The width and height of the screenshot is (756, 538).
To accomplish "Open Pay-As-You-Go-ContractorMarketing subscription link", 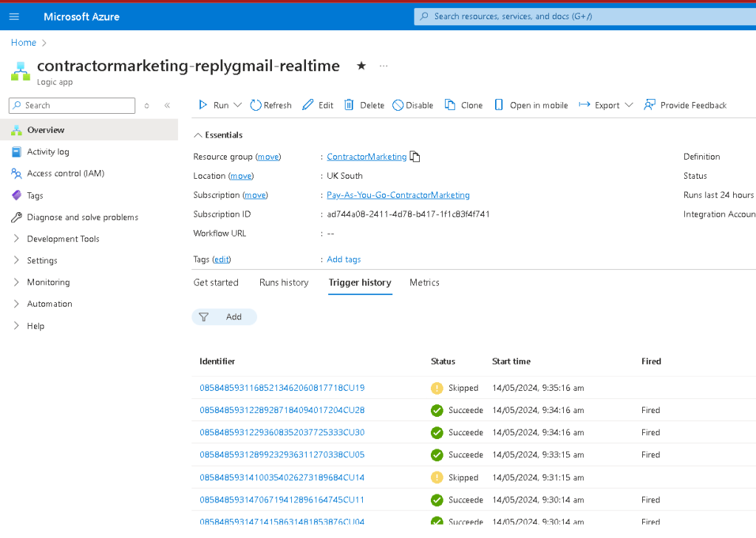I will [x=398, y=195].
